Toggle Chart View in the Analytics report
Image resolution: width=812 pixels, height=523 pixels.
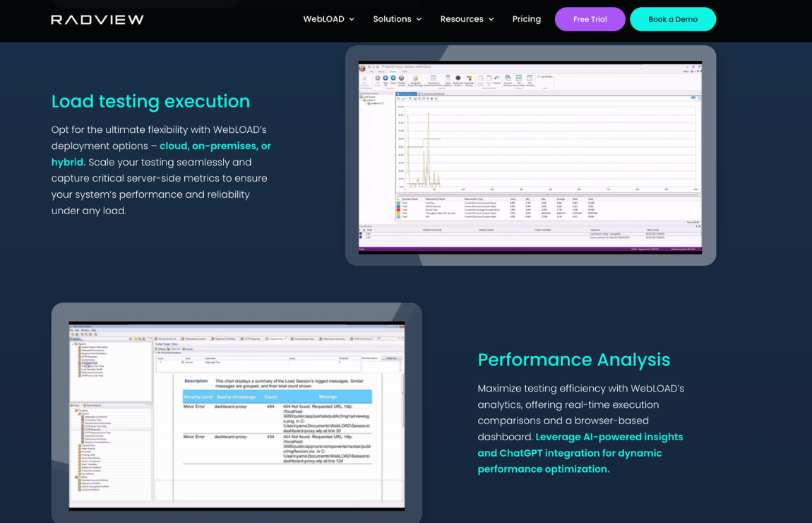coord(174,349)
